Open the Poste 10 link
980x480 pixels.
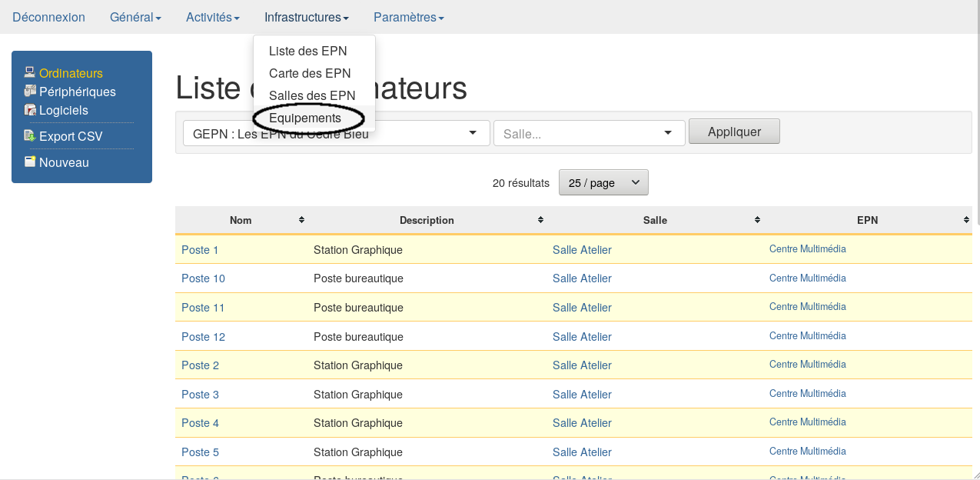click(x=203, y=278)
